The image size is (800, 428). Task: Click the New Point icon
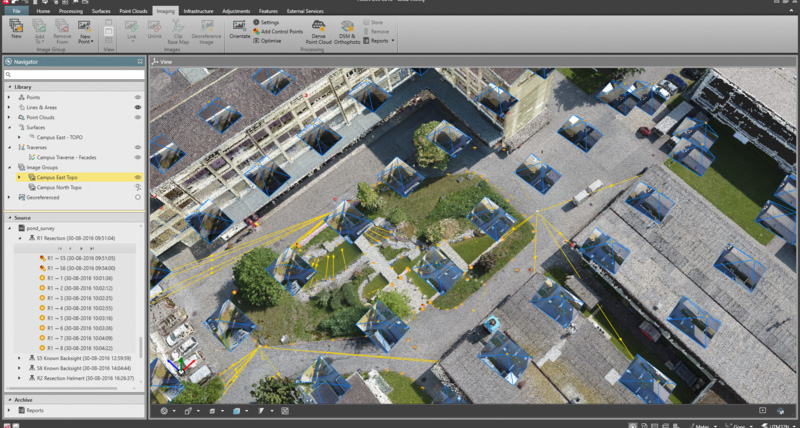coord(84,26)
